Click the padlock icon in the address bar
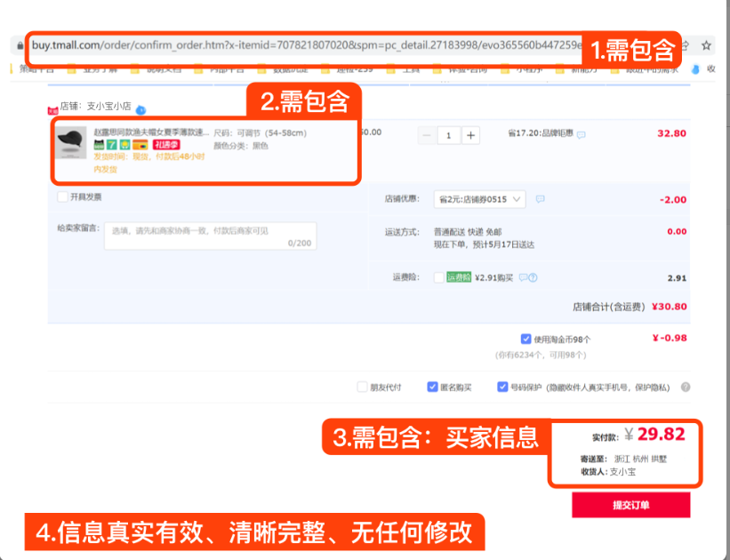This screenshot has height=560, width=730. [20, 45]
